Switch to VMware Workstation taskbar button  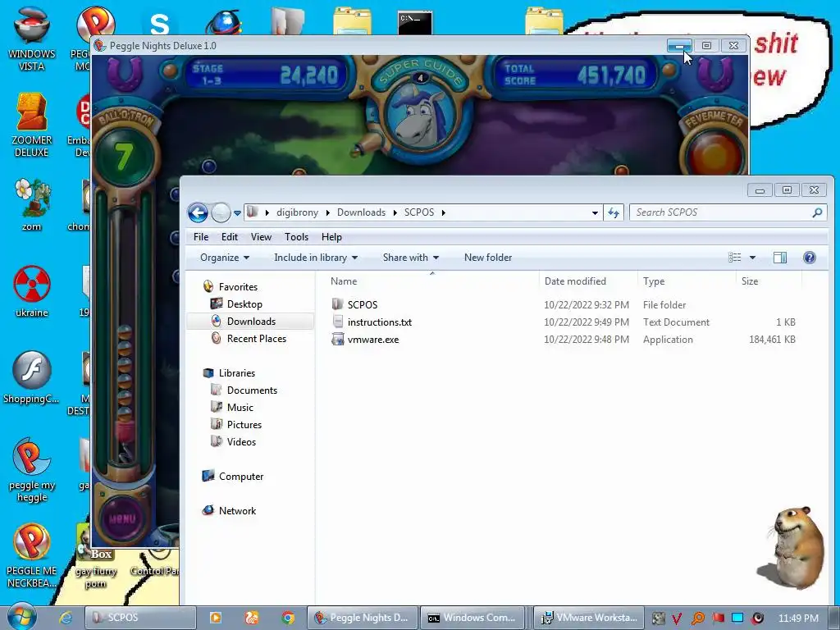(x=588, y=618)
